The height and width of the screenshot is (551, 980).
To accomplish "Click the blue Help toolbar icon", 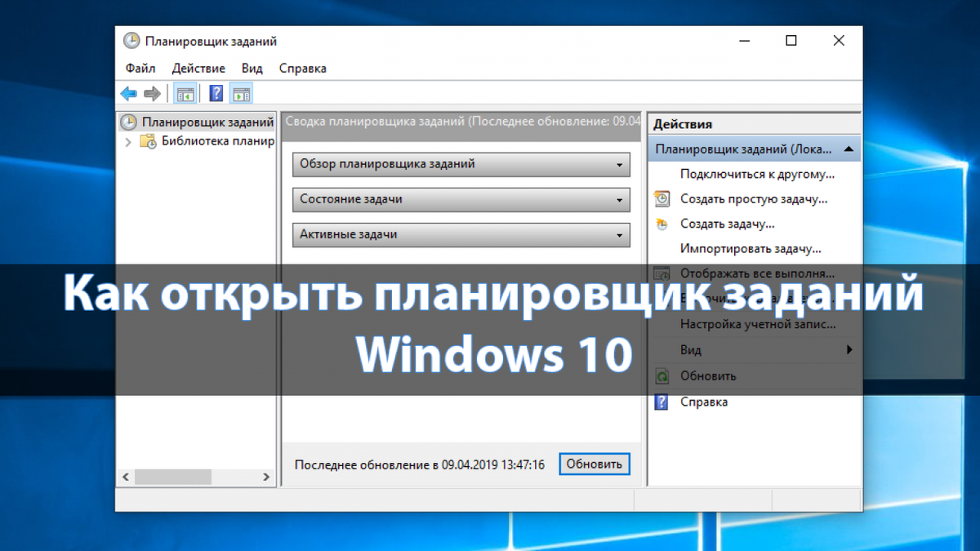I will click(216, 94).
